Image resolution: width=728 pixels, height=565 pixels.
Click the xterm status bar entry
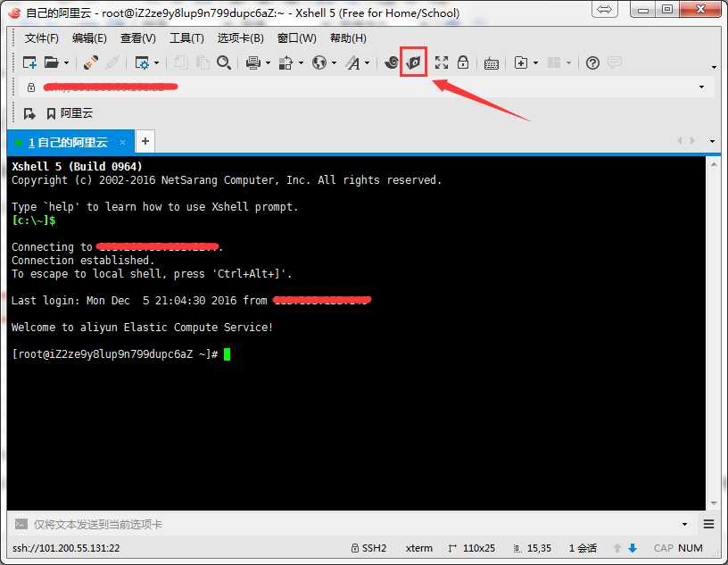click(x=418, y=548)
